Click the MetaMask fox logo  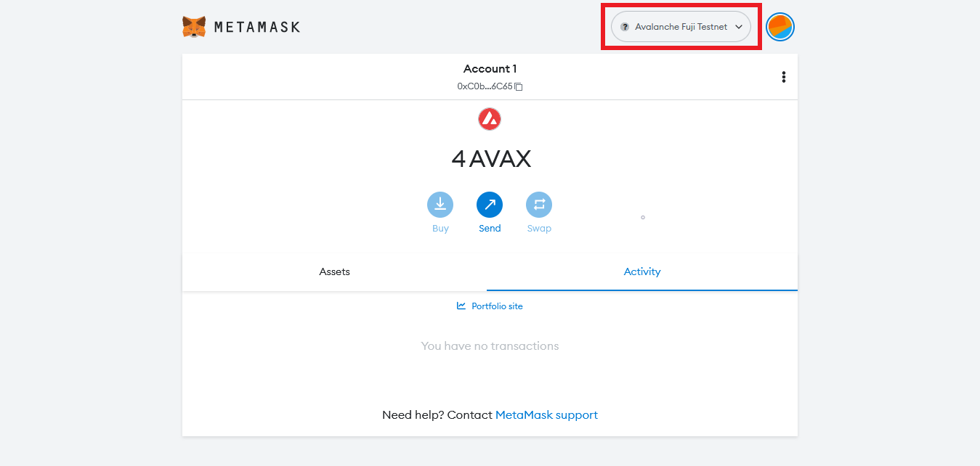pos(194,27)
